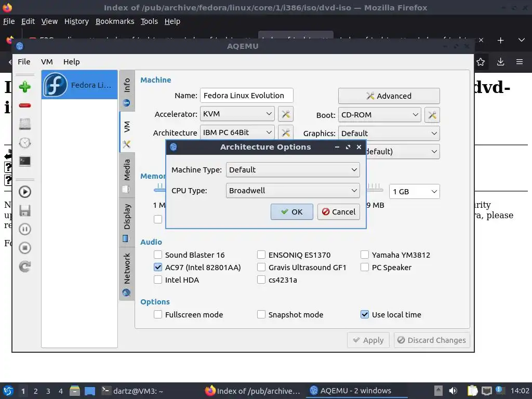Open the hard disk manager icon in sidebar

click(25, 124)
